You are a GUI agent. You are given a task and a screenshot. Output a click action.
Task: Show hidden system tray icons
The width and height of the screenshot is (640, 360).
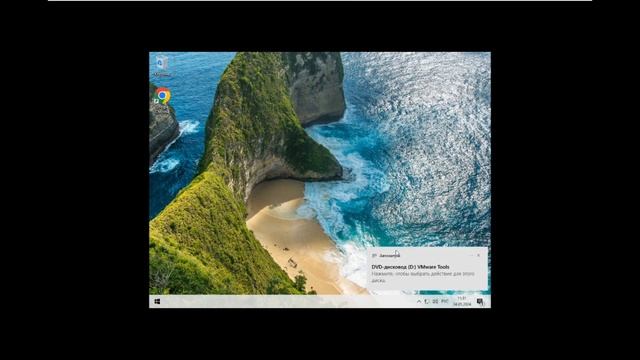pos(419,302)
